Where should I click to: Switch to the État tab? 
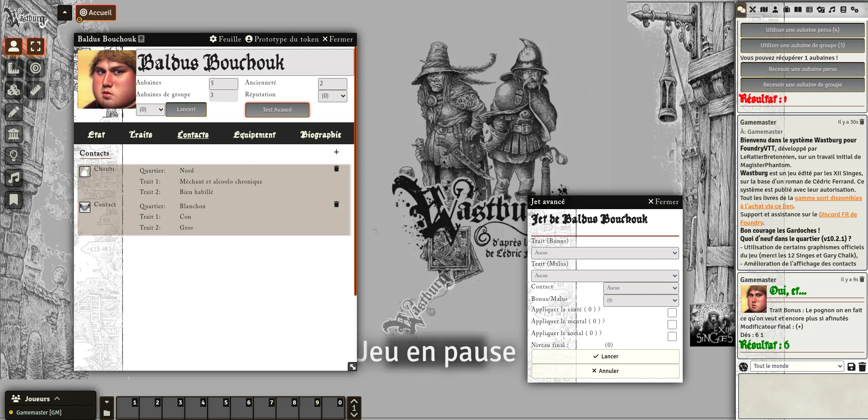pos(96,135)
